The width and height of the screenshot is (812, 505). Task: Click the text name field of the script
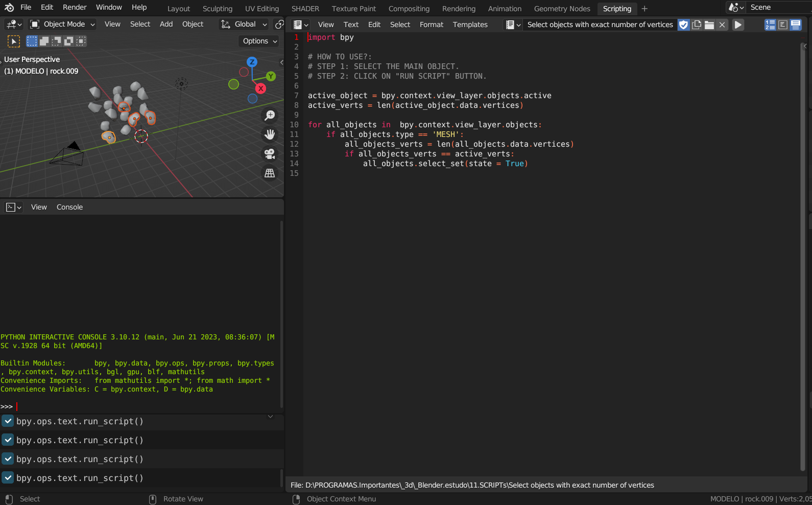[x=600, y=25]
